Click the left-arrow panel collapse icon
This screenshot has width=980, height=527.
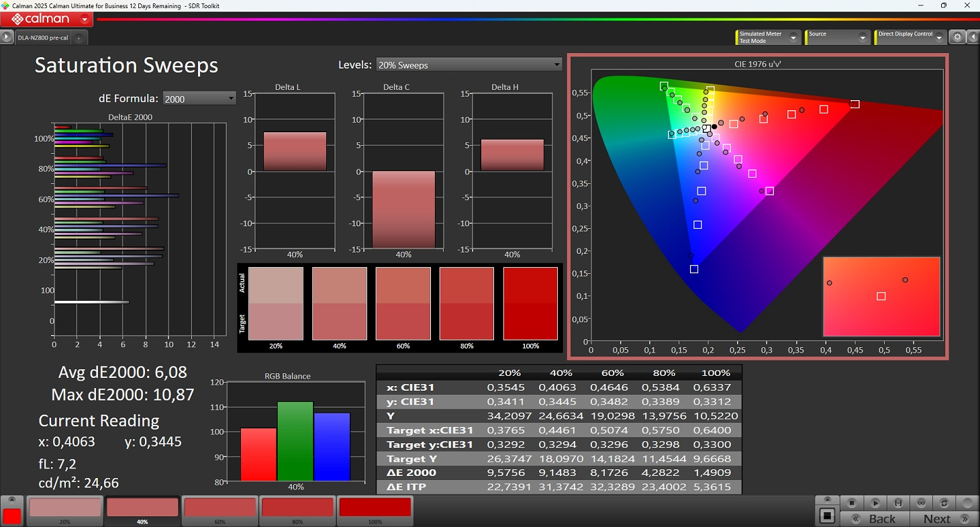point(973,38)
